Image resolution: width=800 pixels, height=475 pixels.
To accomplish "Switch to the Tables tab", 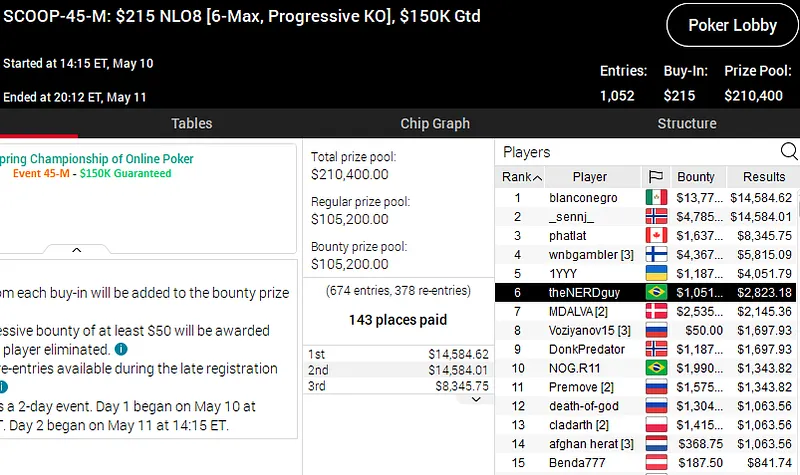I will tap(191, 124).
